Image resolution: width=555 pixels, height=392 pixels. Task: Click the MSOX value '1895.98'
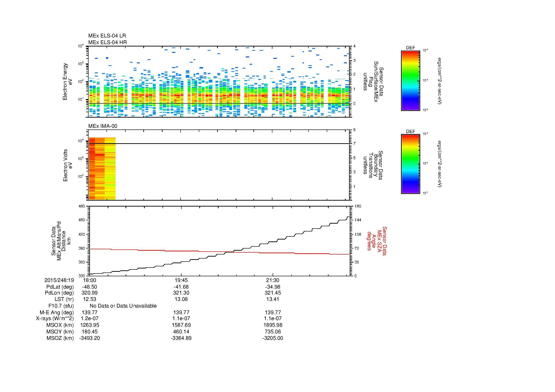pos(273,325)
